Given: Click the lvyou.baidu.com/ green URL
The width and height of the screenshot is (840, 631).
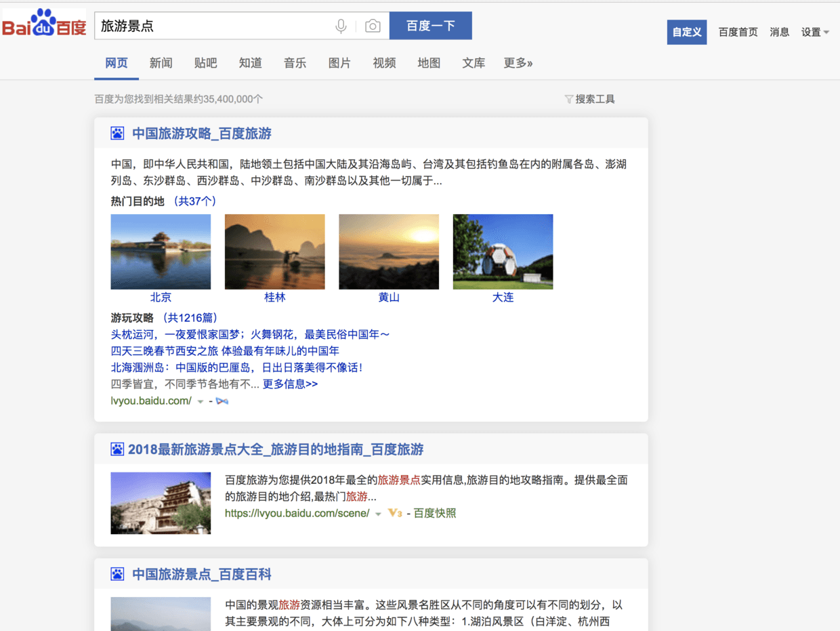Looking at the screenshot, I should [152, 401].
